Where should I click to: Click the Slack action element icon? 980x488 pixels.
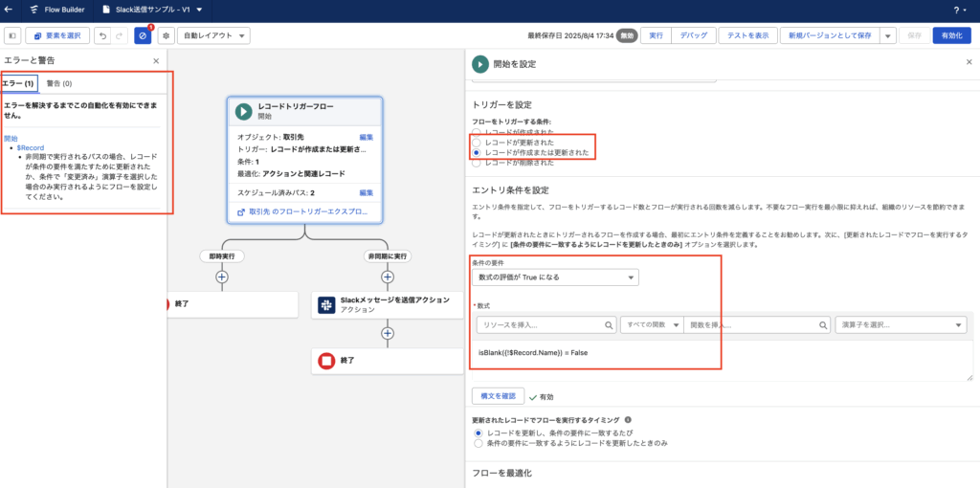click(x=326, y=305)
